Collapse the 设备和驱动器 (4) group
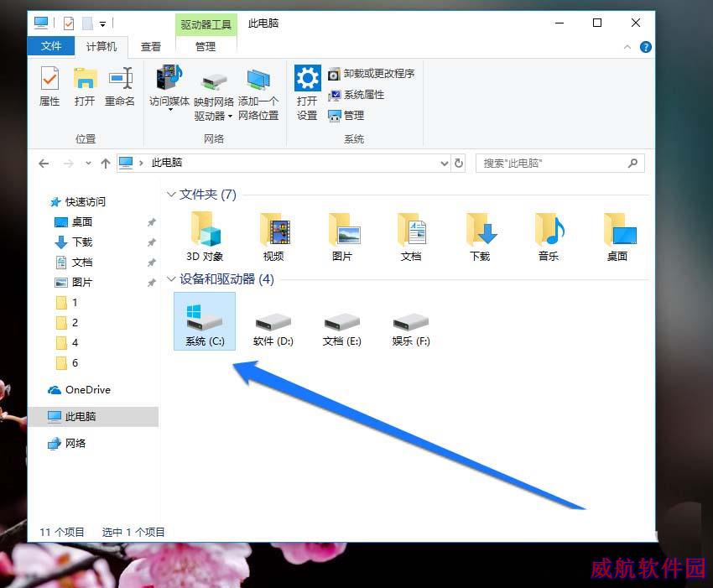Image resolution: width=713 pixels, height=588 pixels. [171, 279]
